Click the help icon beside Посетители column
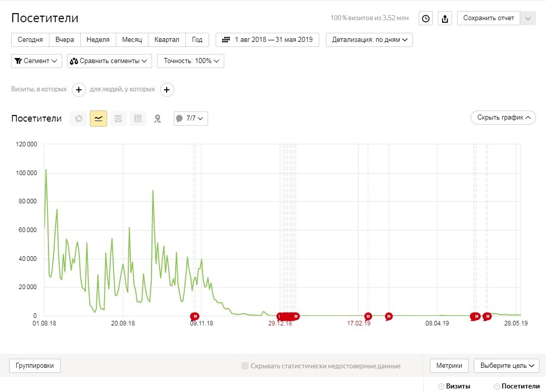This screenshot has width=546, height=392. click(497, 386)
